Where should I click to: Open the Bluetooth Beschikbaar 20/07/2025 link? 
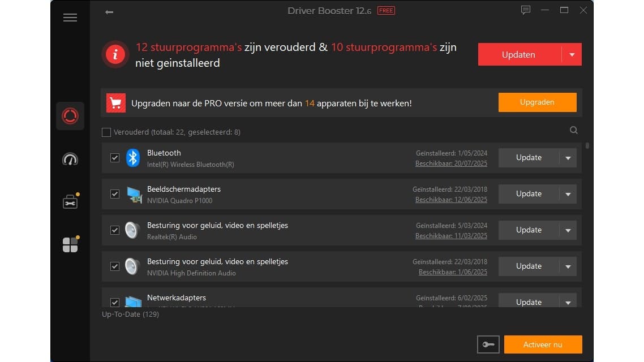451,164
